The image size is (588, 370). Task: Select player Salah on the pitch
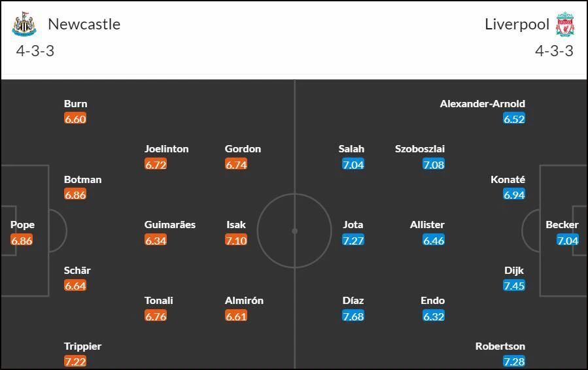(x=351, y=149)
